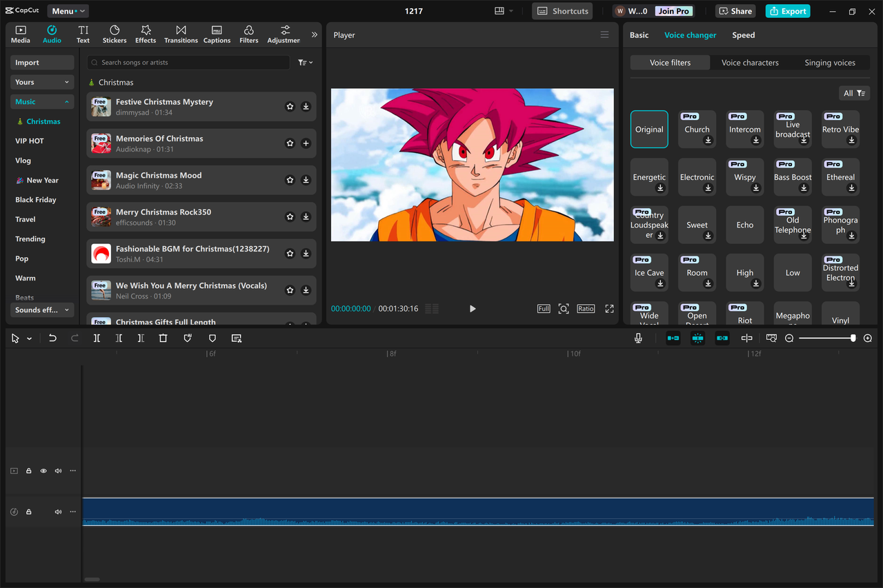Click the Record voiceover microphone icon
The width and height of the screenshot is (883, 588).
point(638,338)
